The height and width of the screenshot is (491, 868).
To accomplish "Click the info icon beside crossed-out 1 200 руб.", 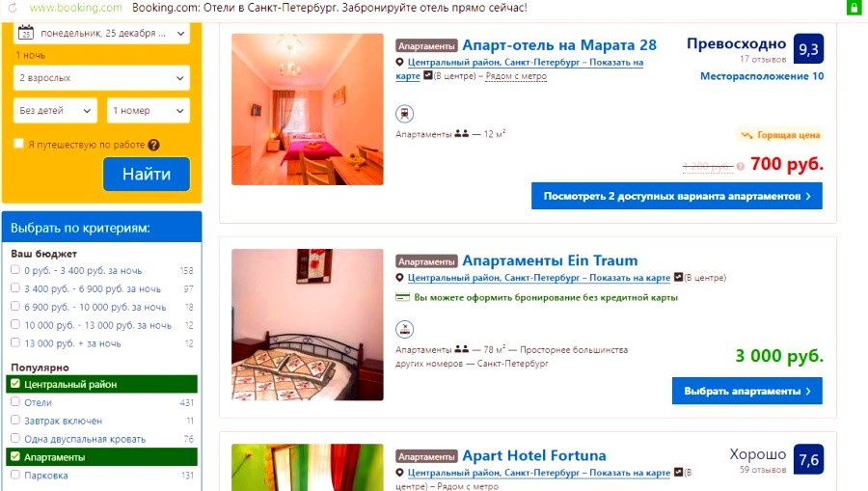I will click(x=740, y=167).
